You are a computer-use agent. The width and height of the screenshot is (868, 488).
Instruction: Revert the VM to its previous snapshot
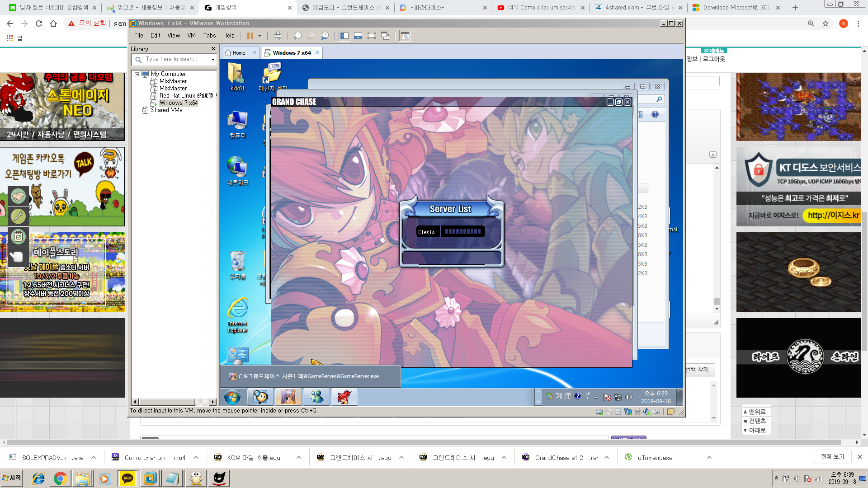click(311, 36)
